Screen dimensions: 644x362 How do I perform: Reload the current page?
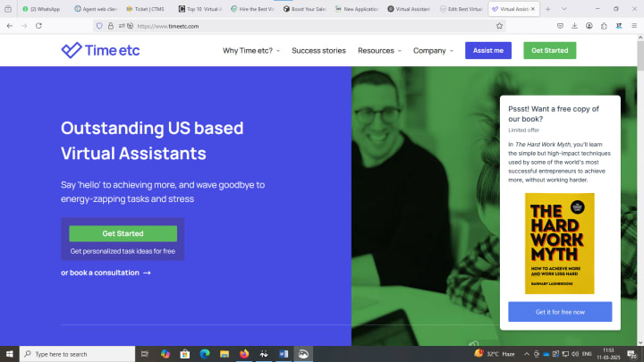(38, 26)
